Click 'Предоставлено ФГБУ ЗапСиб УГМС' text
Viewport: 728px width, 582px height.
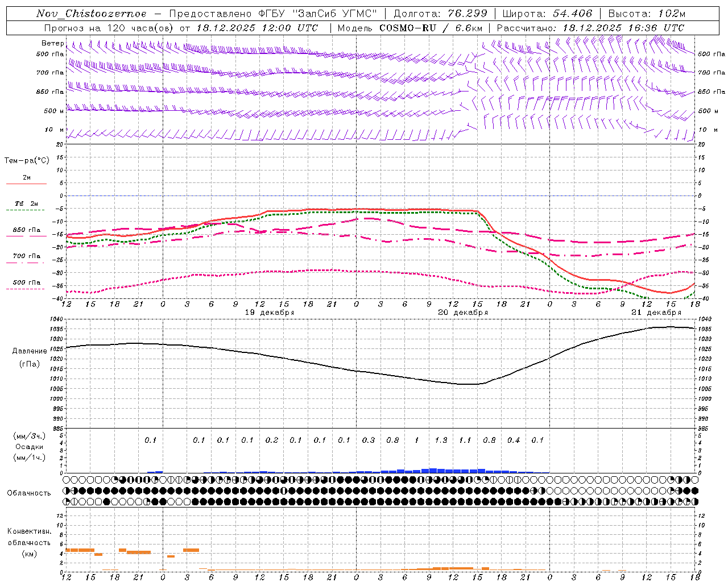pyautogui.click(x=274, y=14)
